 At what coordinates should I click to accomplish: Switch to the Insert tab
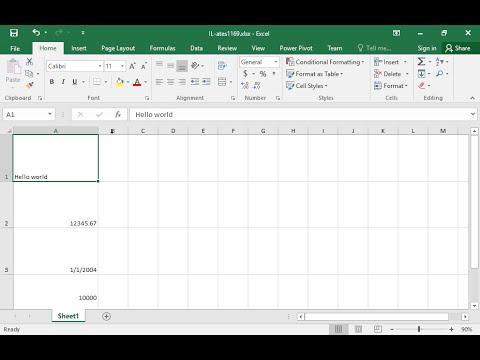click(79, 48)
